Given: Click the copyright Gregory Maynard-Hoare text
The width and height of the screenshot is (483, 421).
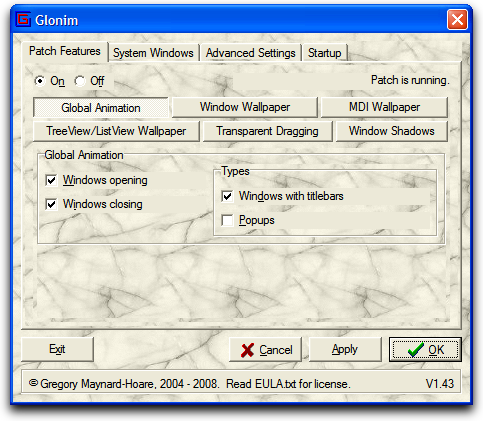Looking at the screenshot, I should pos(190,384).
